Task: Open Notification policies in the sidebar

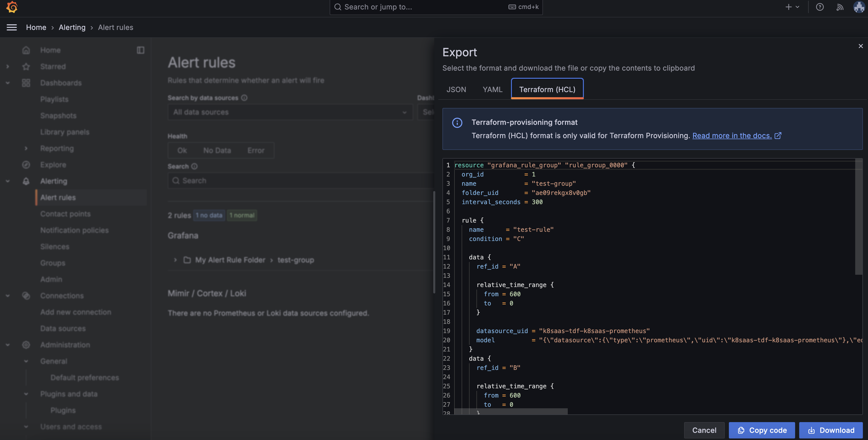Action: [x=74, y=230]
